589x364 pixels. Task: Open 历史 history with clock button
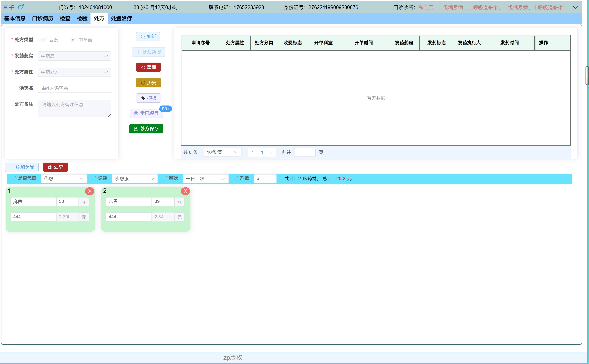[148, 83]
